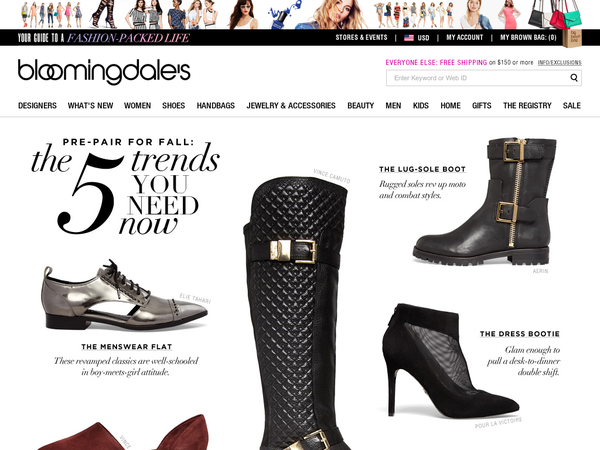The height and width of the screenshot is (450, 600).
Task: Select the black suede dress bootie image
Action: [x=451, y=361]
